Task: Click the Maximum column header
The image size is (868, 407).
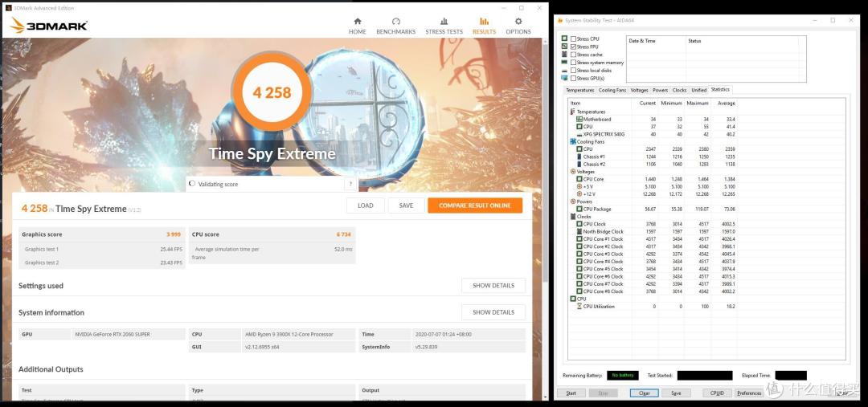Action: (x=698, y=104)
